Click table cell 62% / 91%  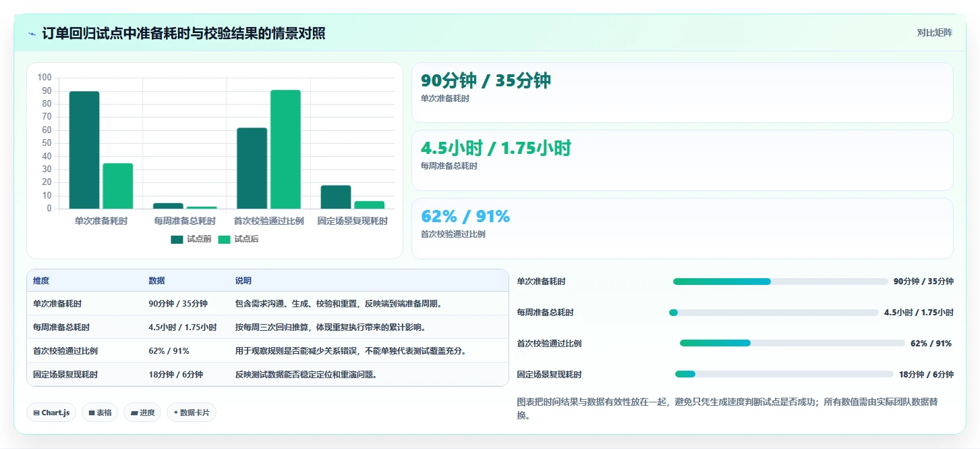[169, 351]
